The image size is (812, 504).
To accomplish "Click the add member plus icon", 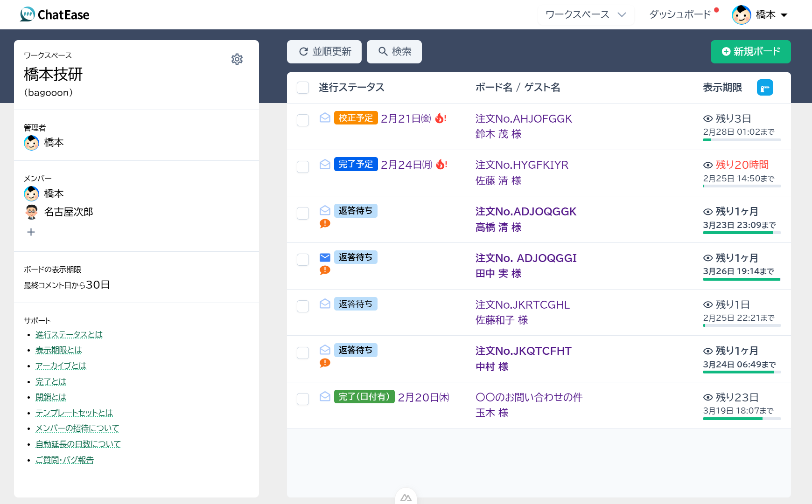I will pyautogui.click(x=31, y=232).
